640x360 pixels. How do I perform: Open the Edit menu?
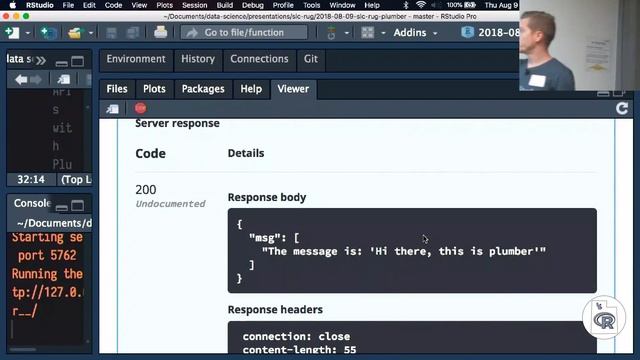(x=89, y=5)
